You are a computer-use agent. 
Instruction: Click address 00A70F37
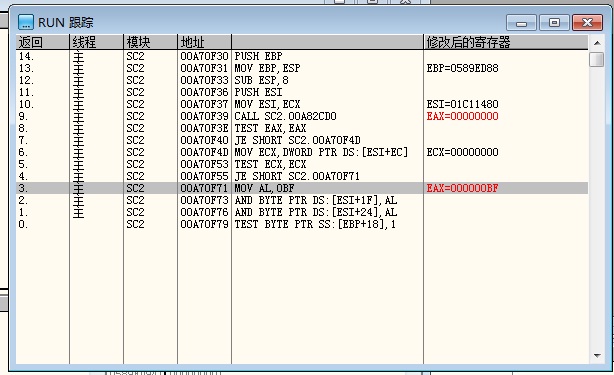(x=204, y=104)
